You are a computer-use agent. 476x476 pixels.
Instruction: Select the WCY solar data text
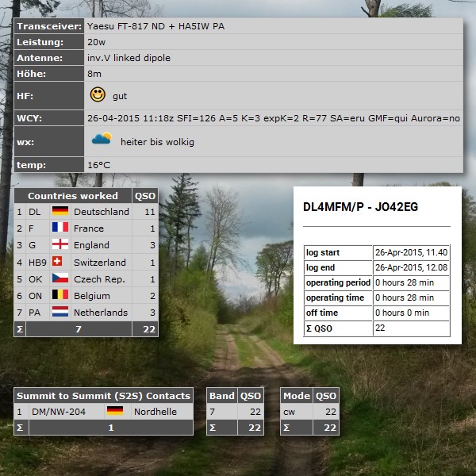[x=274, y=117]
